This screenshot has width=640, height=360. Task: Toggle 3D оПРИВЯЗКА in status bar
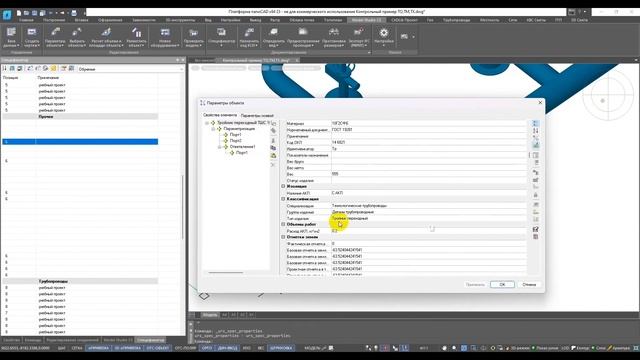(x=127, y=348)
